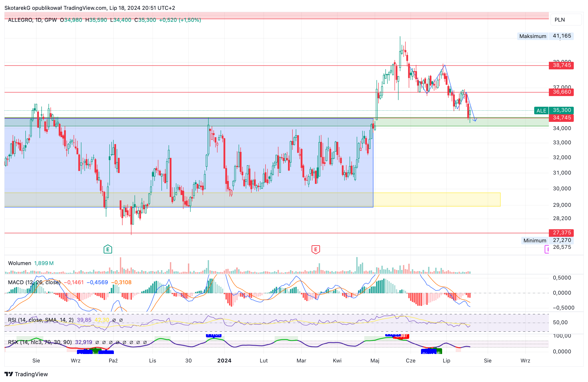Click the 26,575 price axis value
Viewport: 588px width, 382px height.
pyautogui.click(x=562, y=247)
